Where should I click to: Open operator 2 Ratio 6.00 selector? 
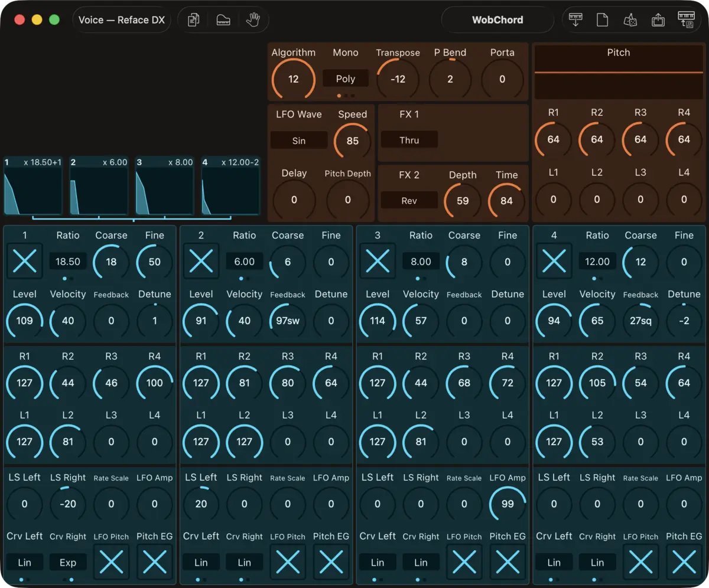coord(245,261)
